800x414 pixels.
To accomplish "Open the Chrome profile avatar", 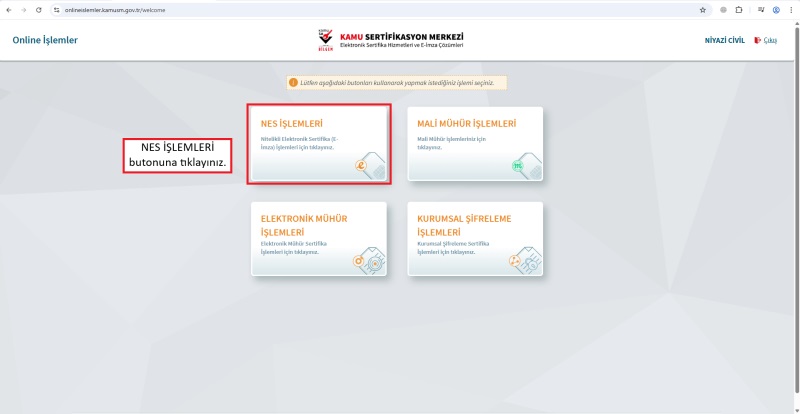I will pos(775,9).
